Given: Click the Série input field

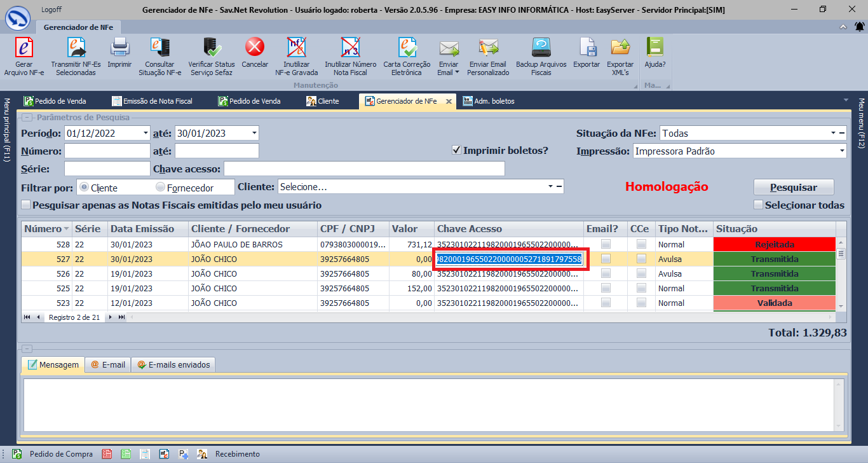Looking at the screenshot, I should coord(107,169).
